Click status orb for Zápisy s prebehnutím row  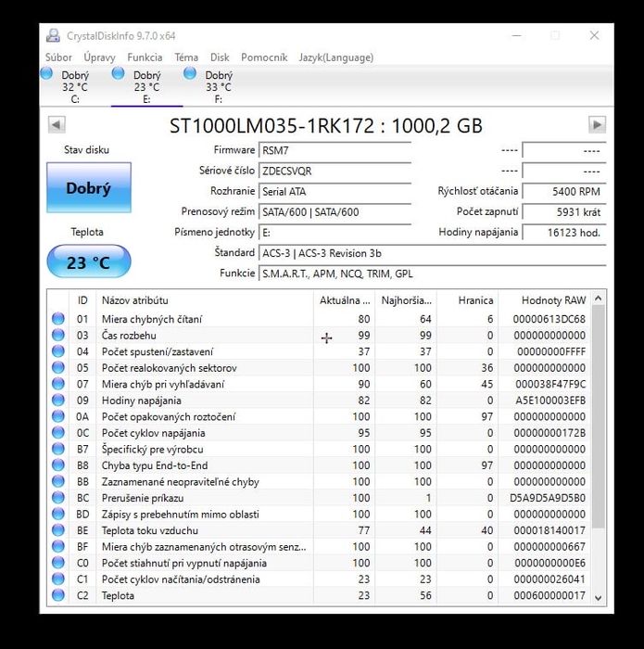coord(58,514)
